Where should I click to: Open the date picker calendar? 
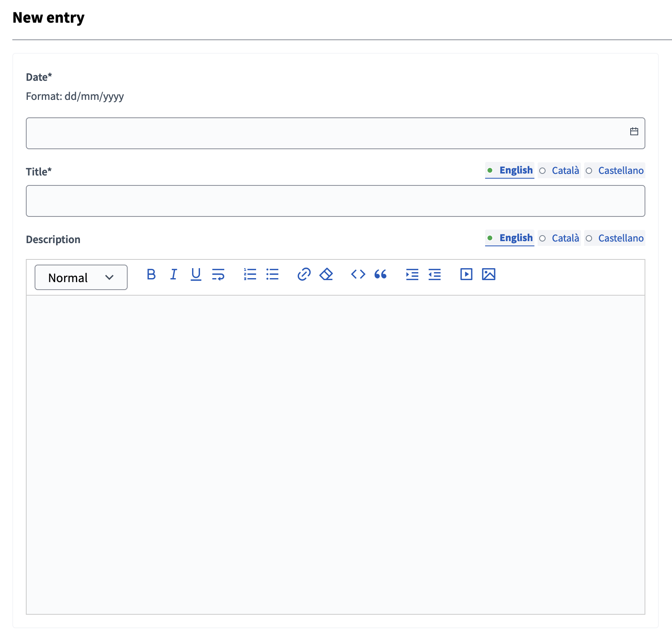[x=634, y=131]
